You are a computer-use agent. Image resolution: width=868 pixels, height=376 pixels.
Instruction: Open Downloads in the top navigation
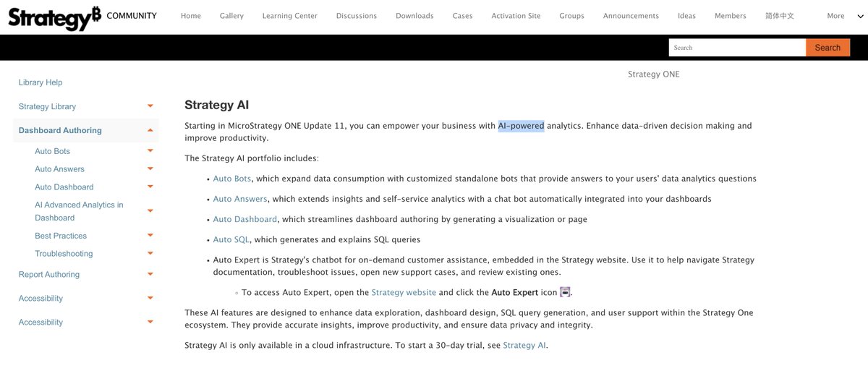(x=414, y=16)
